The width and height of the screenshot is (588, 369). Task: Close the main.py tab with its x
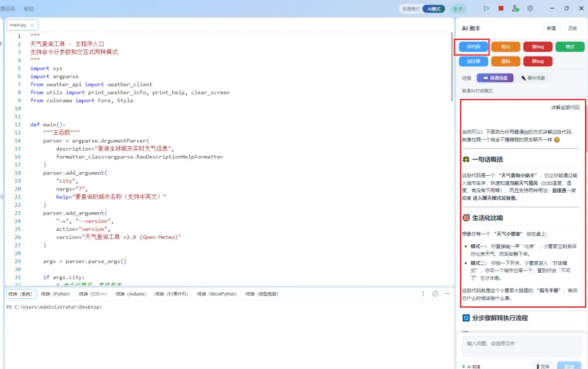[x=32, y=25]
